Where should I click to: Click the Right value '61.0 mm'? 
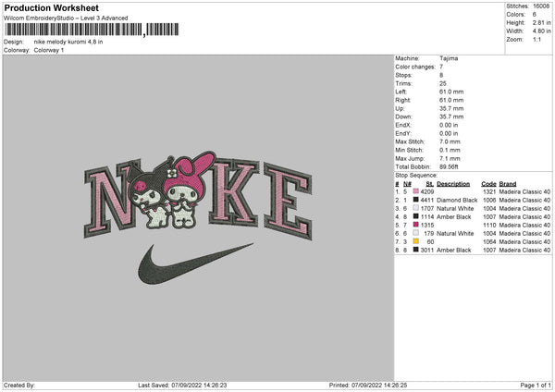[x=451, y=100]
